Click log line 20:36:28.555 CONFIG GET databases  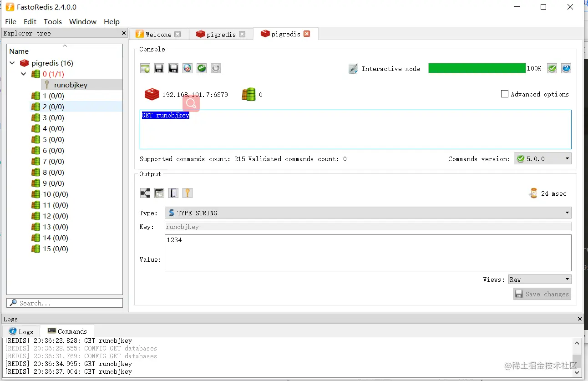[x=81, y=348]
